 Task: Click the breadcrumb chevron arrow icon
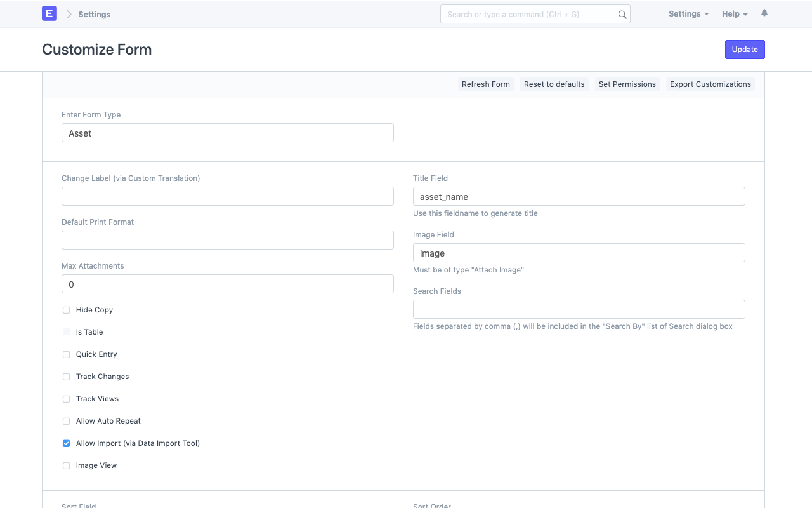(69, 14)
